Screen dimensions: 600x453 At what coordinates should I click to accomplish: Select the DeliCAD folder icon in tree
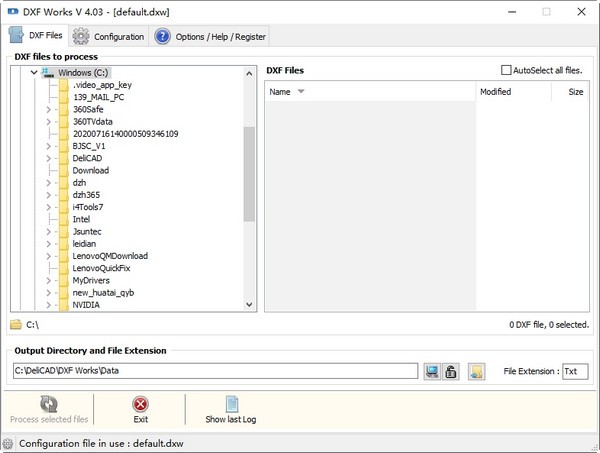[x=64, y=158]
